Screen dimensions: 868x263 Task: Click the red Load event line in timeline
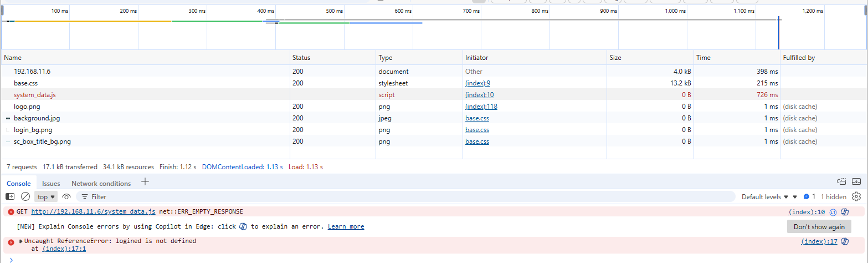[x=779, y=33]
